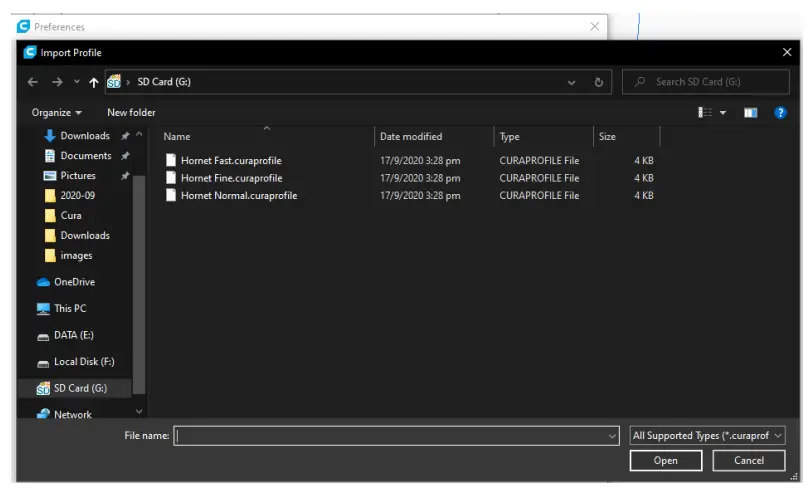Go forward using the forward arrow
Screen dimensions: 810x491
tap(57, 82)
